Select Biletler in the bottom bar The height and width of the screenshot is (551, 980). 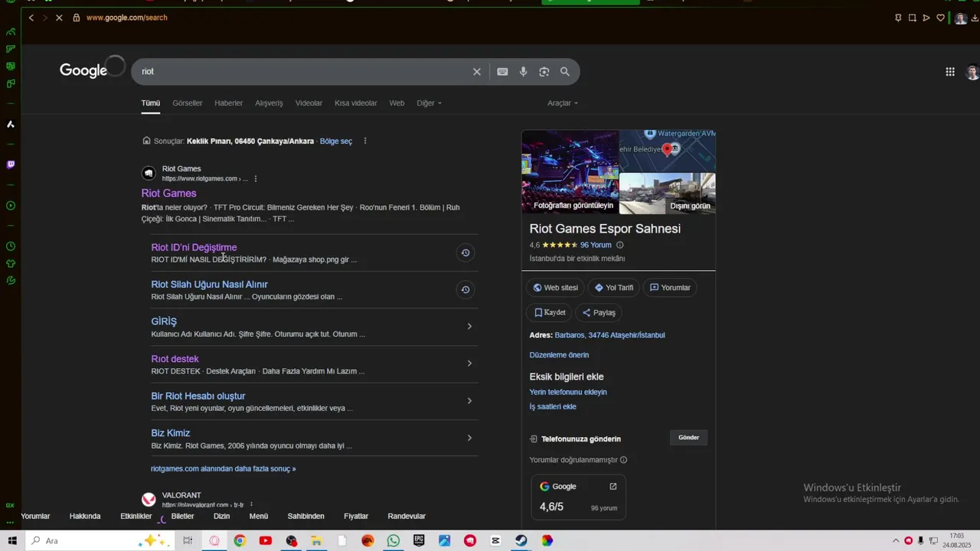pyautogui.click(x=182, y=516)
